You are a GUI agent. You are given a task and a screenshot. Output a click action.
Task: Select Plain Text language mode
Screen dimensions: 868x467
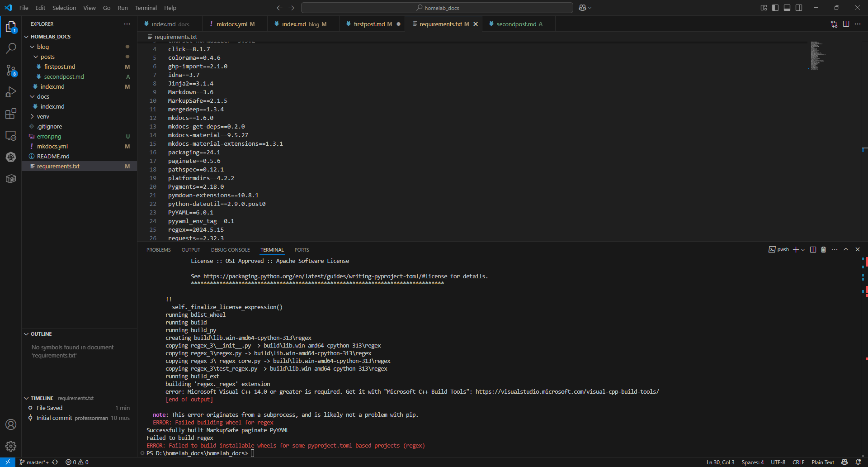pos(822,462)
